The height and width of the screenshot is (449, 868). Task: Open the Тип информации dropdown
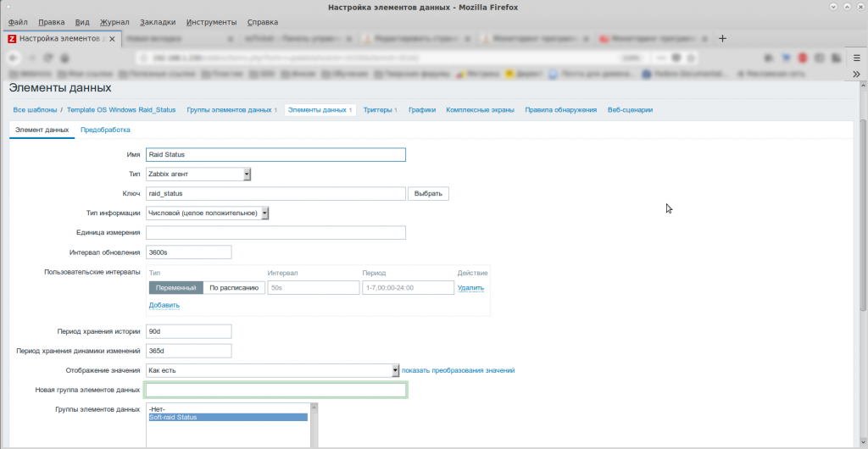208,213
